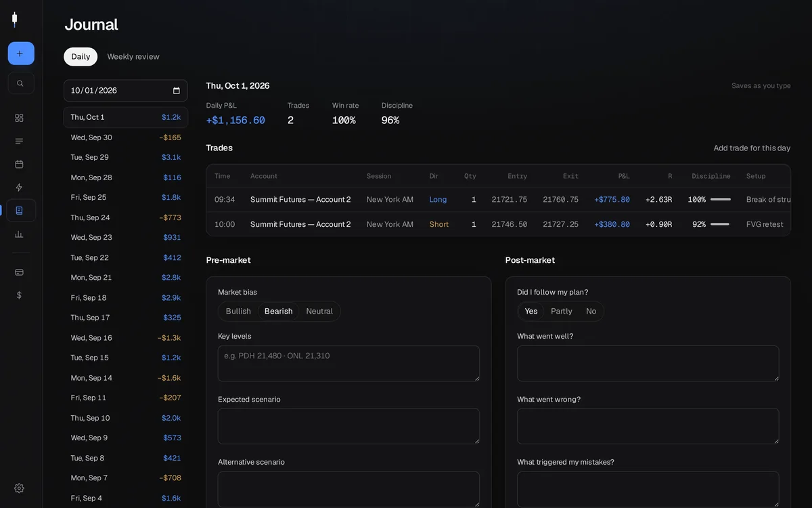812x508 pixels.
Task: Focus the Expected scenario text area
Action: (x=348, y=426)
